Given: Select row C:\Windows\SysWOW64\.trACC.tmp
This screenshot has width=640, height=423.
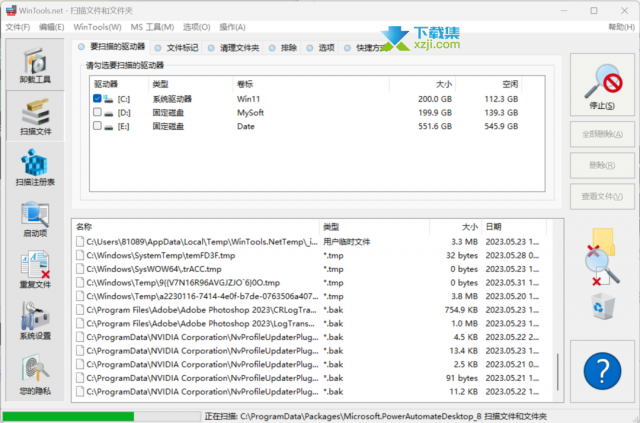Looking at the screenshot, I should tap(308, 269).
